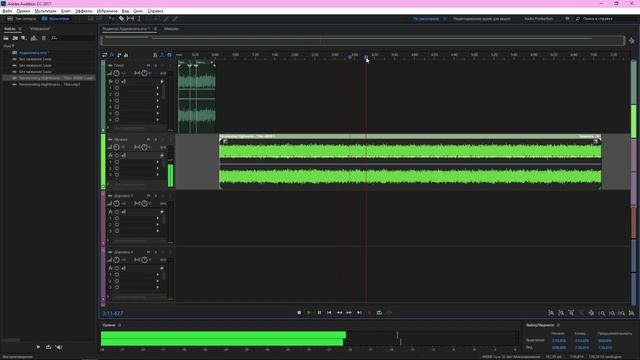The width and height of the screenshot is (640, 360).
Task: Click the red Record transport button
Action: click(x=369, y=313)
